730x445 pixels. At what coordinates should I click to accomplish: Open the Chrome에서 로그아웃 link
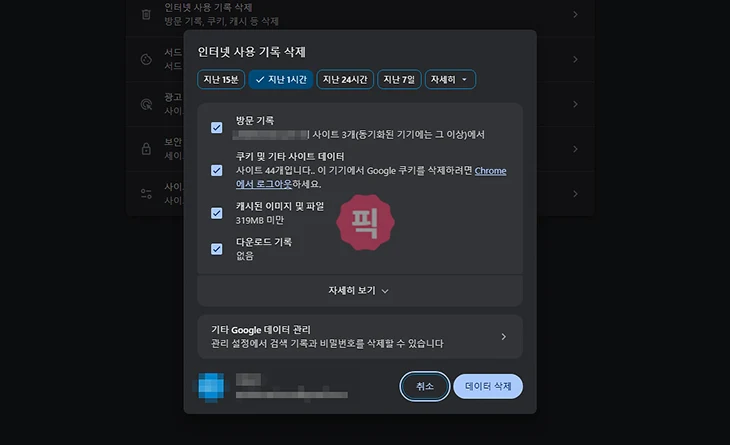490,171
